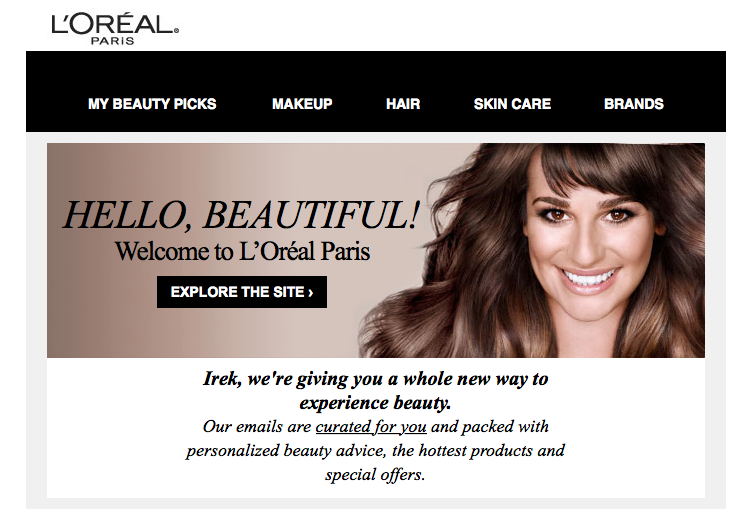Click the L'Oréal Paris logo
The height and width of the screenshot is (509, 750).
coord(115,29)
